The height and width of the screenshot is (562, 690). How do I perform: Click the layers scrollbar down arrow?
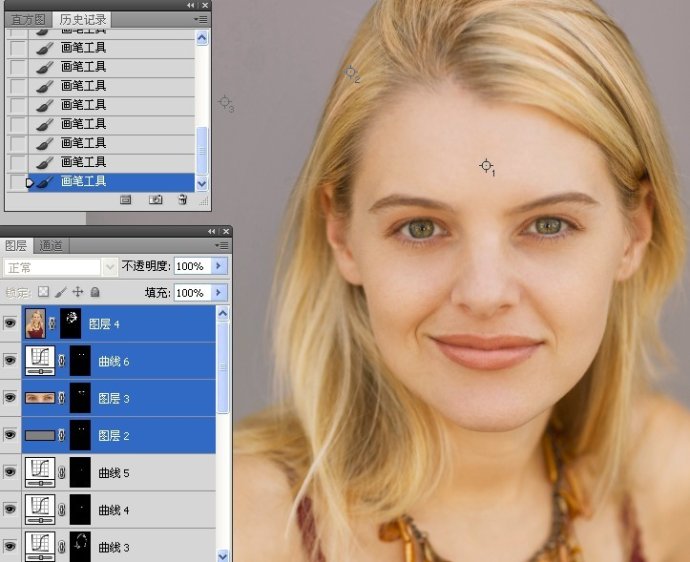click(223, 556)
